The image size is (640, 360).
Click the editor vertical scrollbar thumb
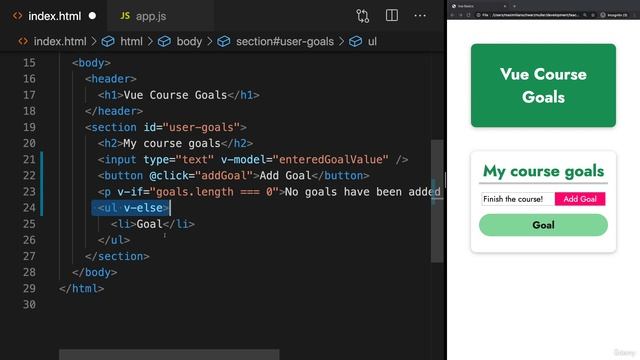[437, 201]
